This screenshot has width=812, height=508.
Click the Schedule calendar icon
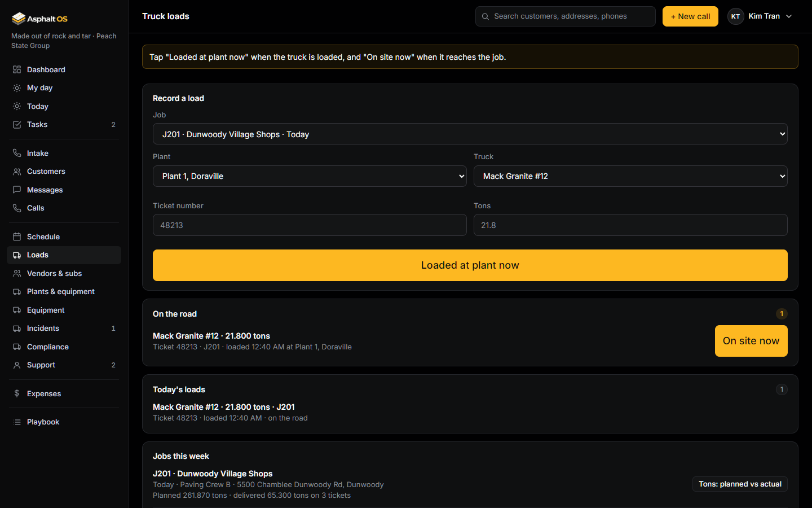pos(17,237)
